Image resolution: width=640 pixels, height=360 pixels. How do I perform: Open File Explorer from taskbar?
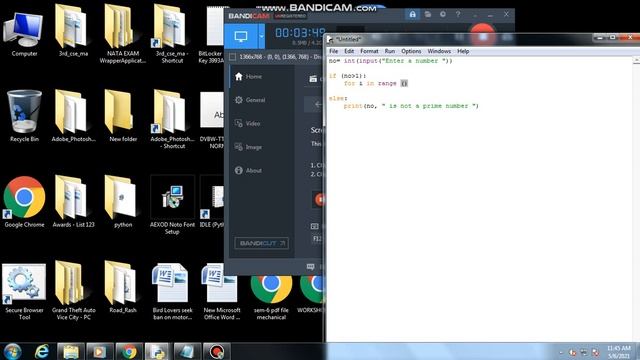click(71, 351)
